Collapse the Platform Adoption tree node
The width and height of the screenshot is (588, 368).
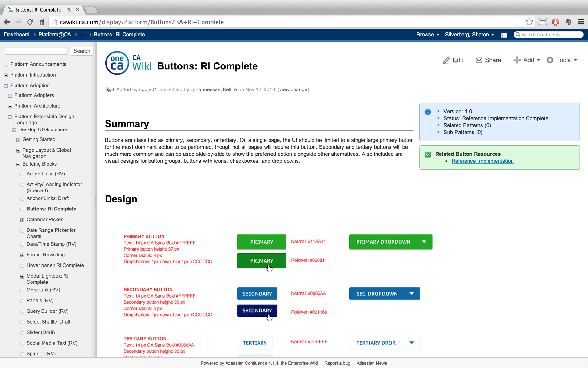coord(6,86)
